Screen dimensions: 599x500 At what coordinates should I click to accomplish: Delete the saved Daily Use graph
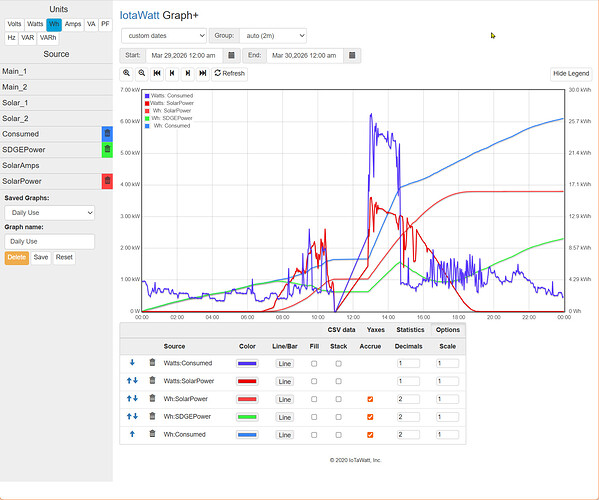(17, 257)
